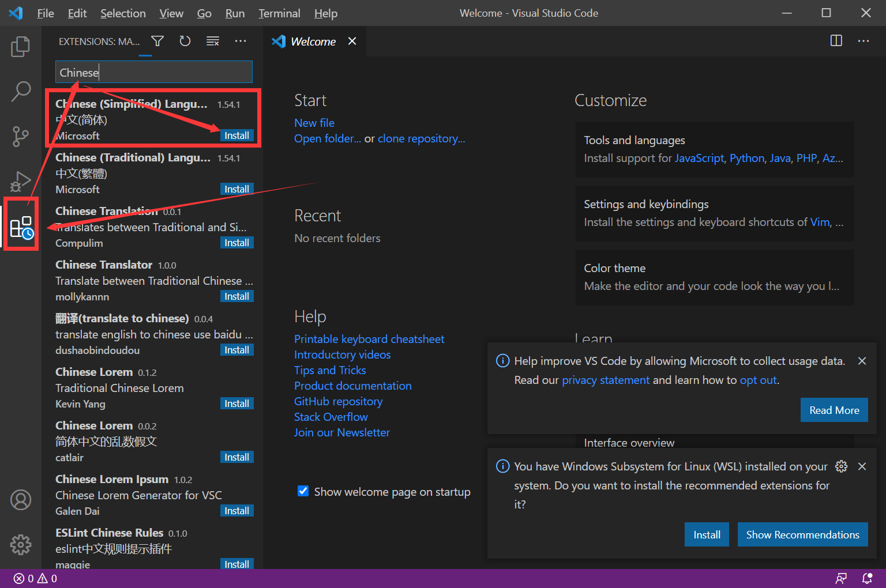This screenshot has height=588, width=886.
Task: Click Show Recommendations button
Action: click(802, 534)
